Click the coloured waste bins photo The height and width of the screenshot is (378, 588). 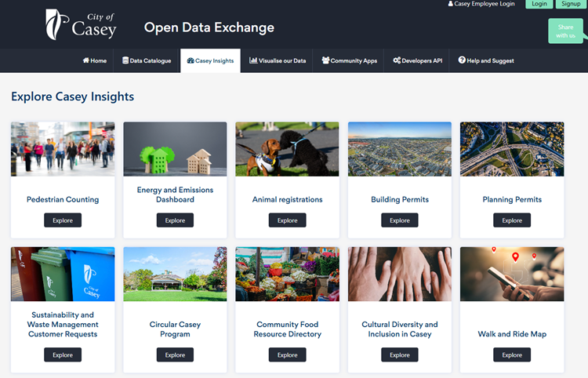click(63, 274)
